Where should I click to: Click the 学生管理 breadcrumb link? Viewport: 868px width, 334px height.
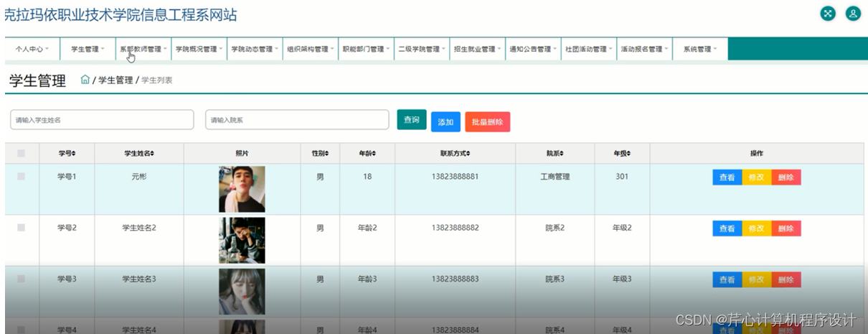(115, 80)
